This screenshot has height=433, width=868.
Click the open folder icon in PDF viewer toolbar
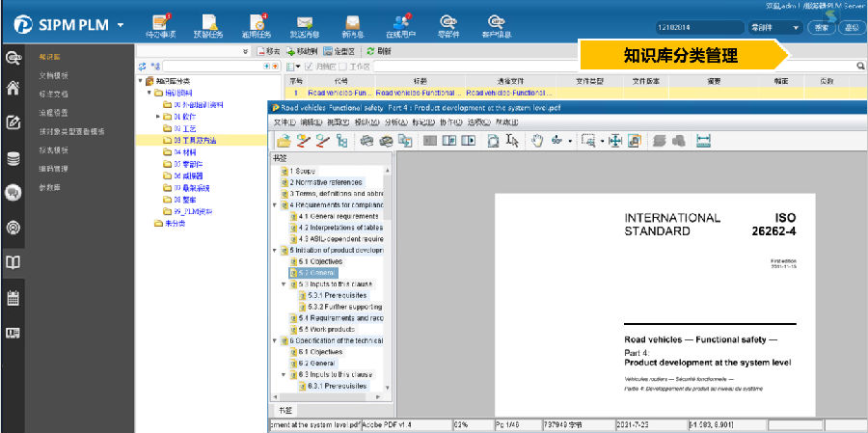pos(284,141)
